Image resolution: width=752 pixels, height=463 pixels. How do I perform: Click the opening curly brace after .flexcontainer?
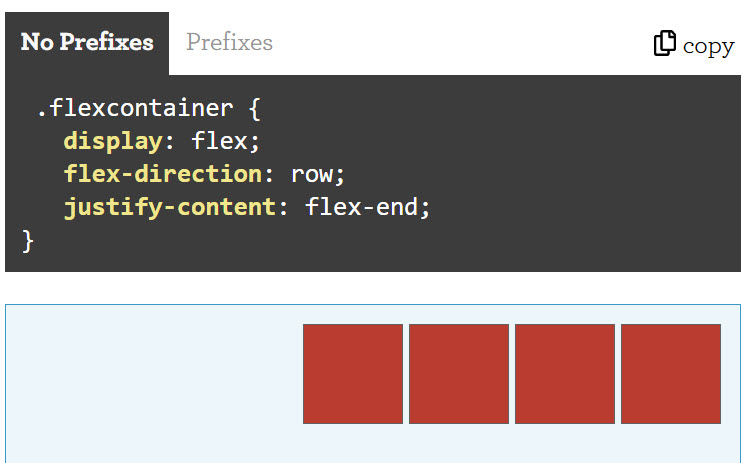(254, 107)
